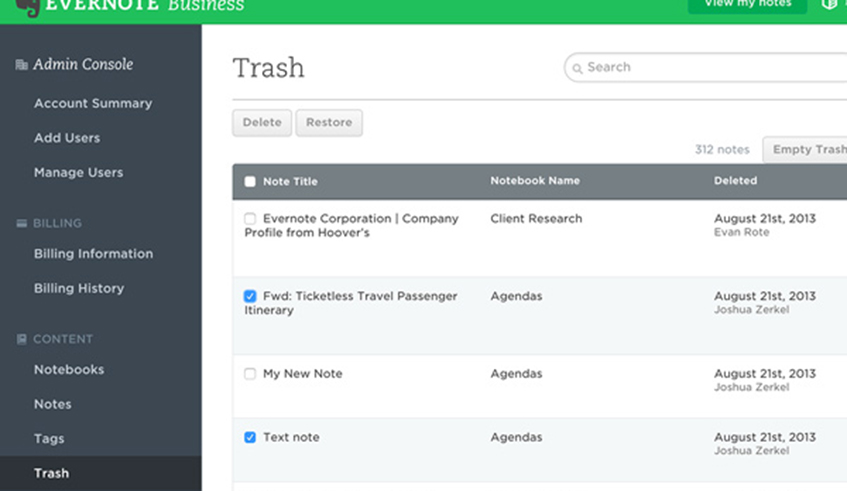Screen dimensions: 847x491
Task: Select Notebooks under Content
Action: (x=69, y=370)
